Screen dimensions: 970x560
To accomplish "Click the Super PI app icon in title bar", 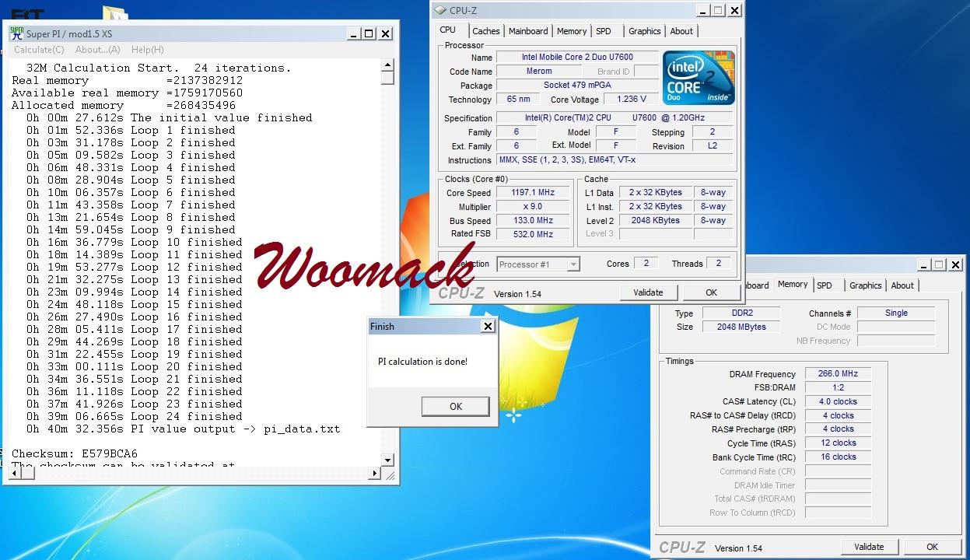I will coord(16,33).
